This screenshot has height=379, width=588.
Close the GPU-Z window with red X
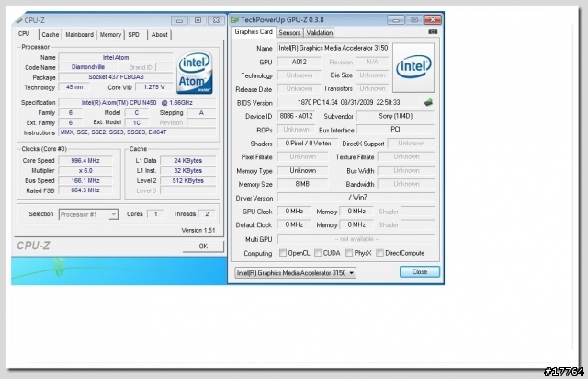click(x=433, y=19)
